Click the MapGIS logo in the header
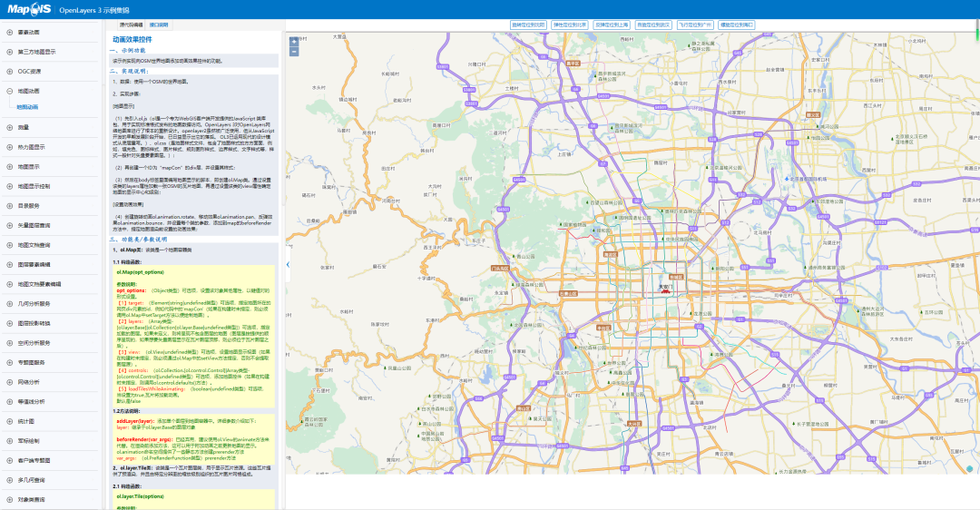This screenshot has height=510, width=980. point(29,9)
